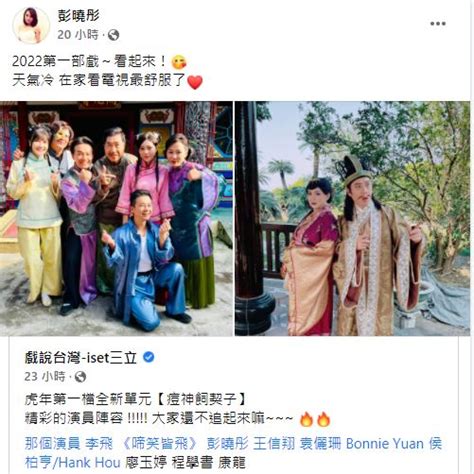Click the fire emojis in shared post

click(315, 419)
